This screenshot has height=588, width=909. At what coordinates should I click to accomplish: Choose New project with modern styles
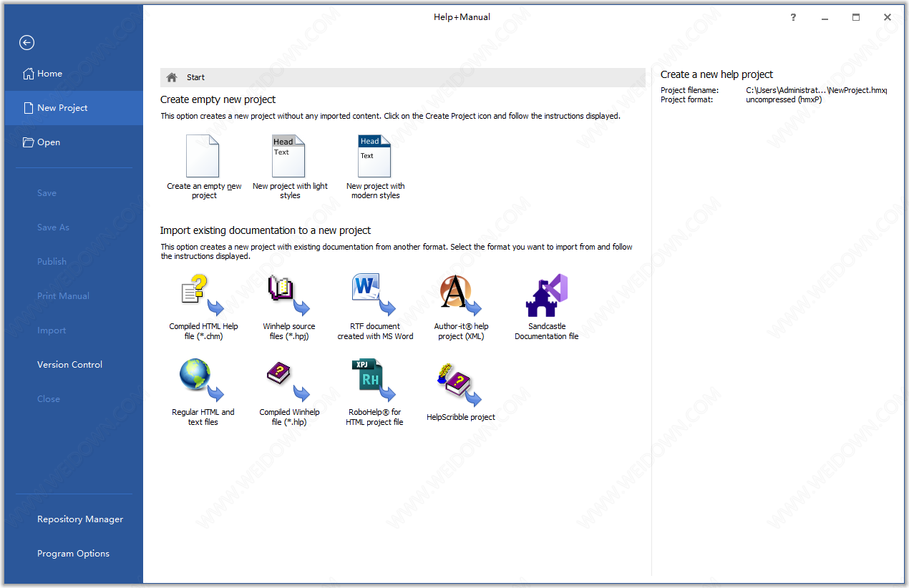tap(374, 157)
